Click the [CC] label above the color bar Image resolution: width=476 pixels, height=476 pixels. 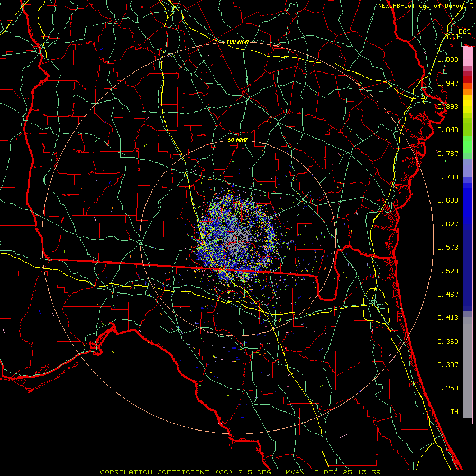coord(452,36)
